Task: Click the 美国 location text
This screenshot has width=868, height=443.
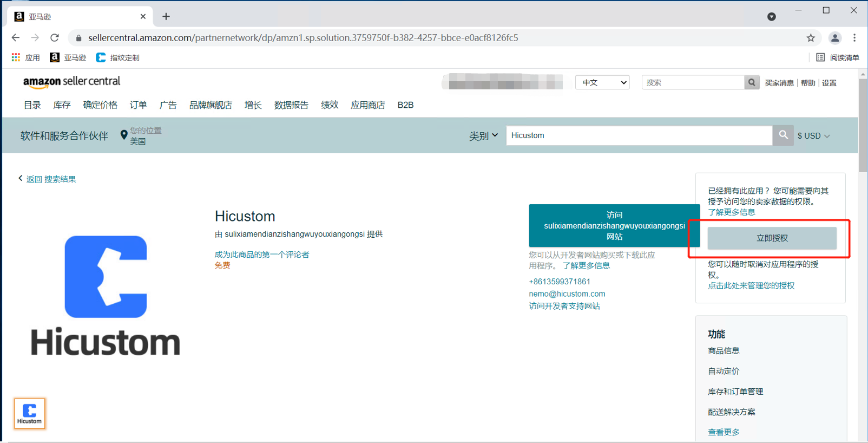Action: tap(138, 141)
